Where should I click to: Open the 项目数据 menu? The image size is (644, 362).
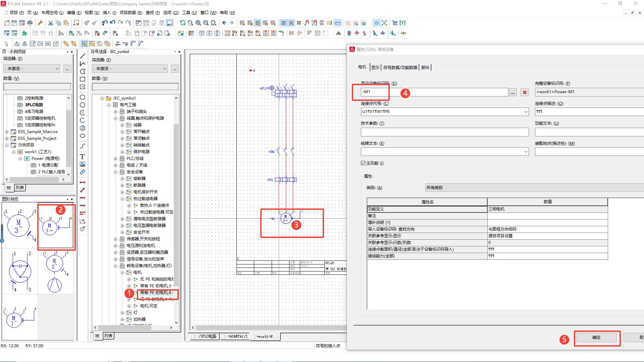tap(131, 13)
